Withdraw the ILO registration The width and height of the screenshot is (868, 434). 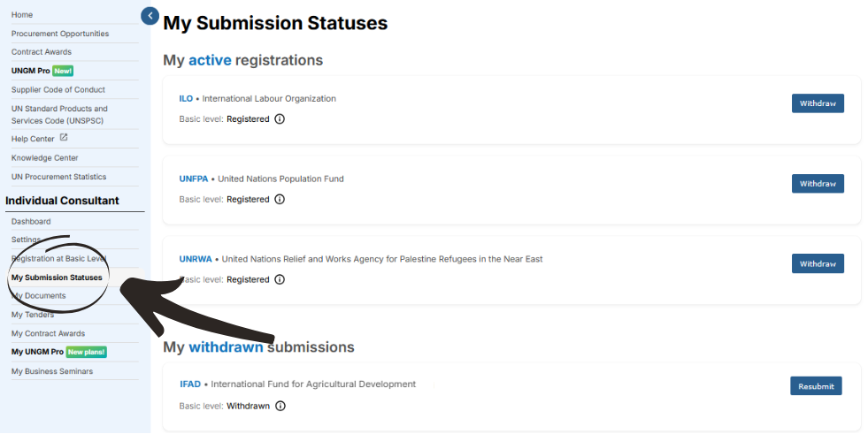[x=818, y=103]
